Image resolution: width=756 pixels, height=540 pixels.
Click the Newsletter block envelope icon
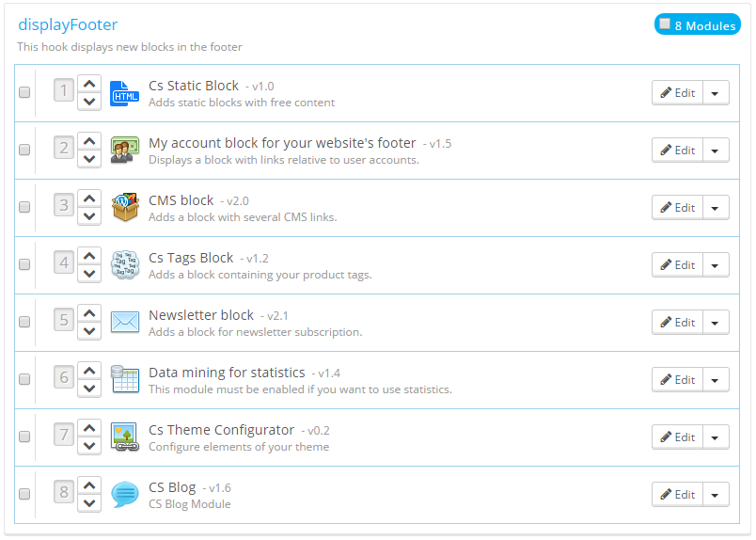[x=125, y=323]
